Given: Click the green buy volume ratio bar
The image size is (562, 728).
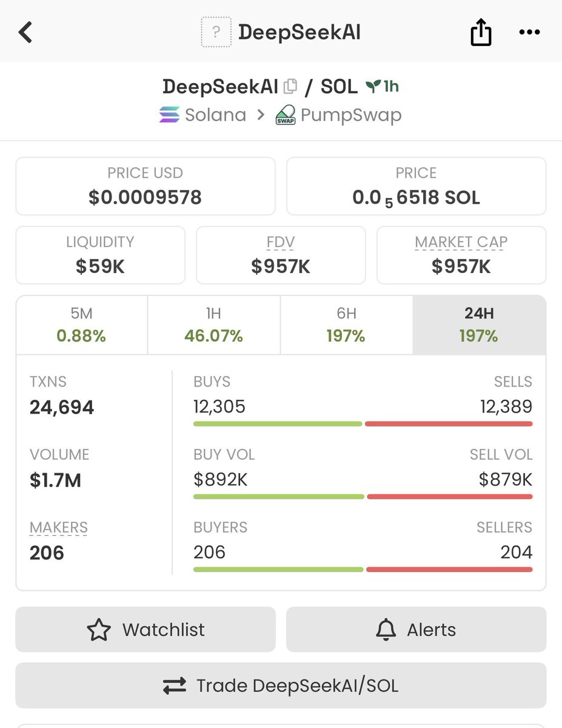Looking at the screenshot, I should coord(278,496).
